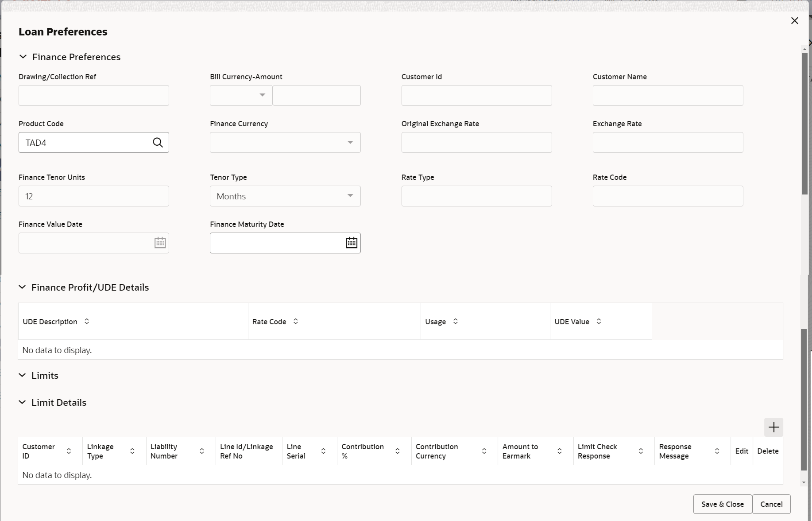Open Product Code search lookup
The height and width of the screenshot is (521, 812).
coord(158,142)
